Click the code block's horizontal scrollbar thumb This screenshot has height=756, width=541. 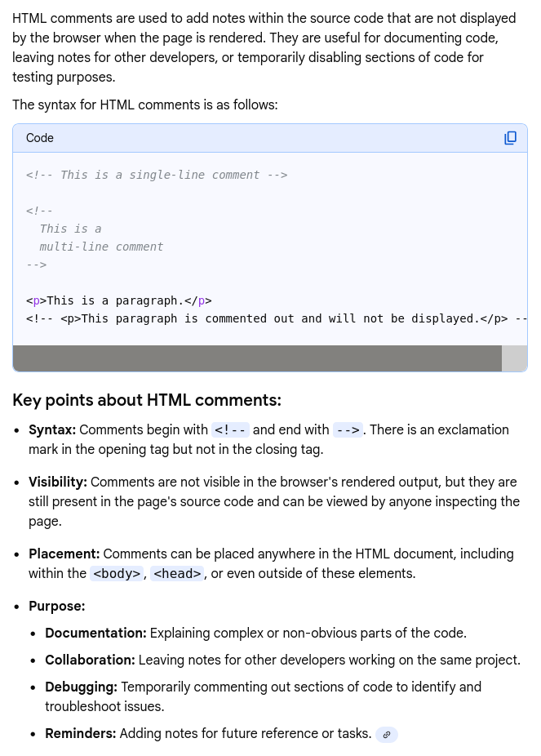[x=257, y=358]
